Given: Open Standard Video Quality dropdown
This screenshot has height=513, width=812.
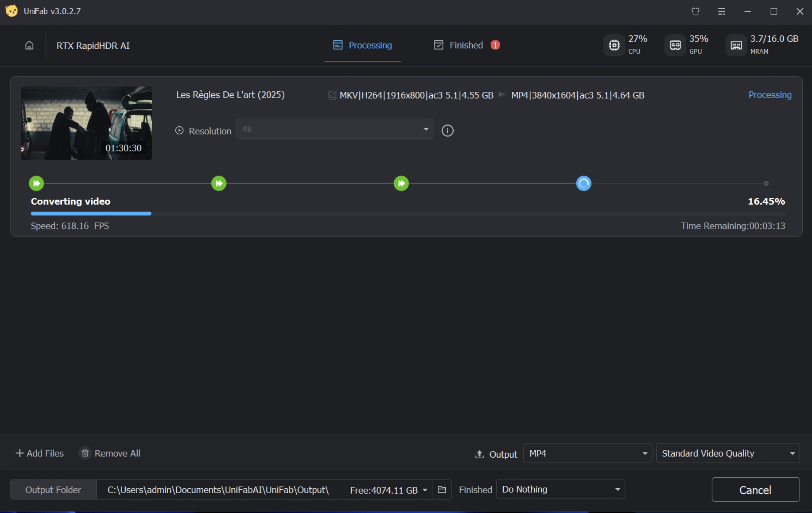Looking at the screenshot, I should pyautogui.click(x=728, y=453).
